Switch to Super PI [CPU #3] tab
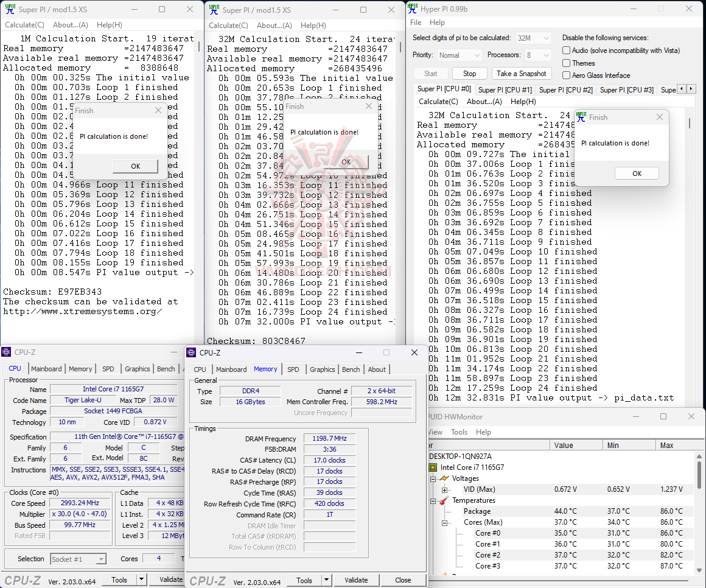706x588 pixels. coord(626,90)
